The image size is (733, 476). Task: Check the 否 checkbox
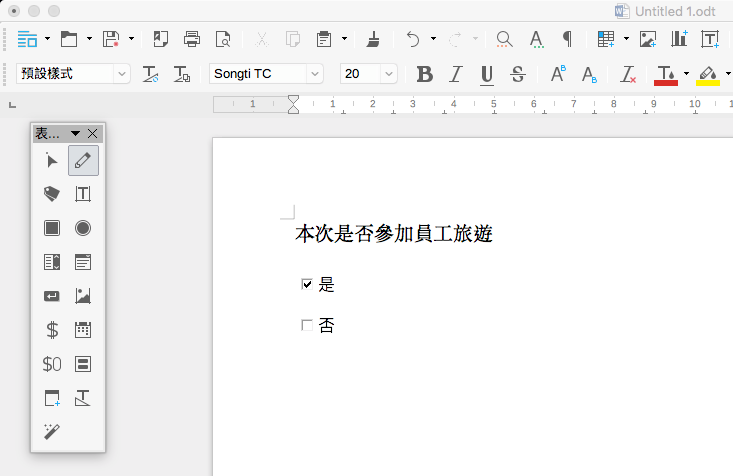[x=307, y=325]
